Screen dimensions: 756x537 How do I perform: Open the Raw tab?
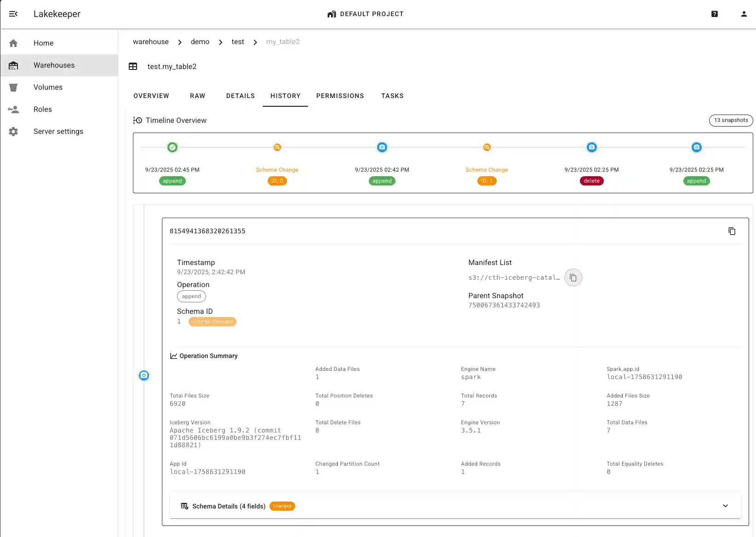tap(197, 96)
